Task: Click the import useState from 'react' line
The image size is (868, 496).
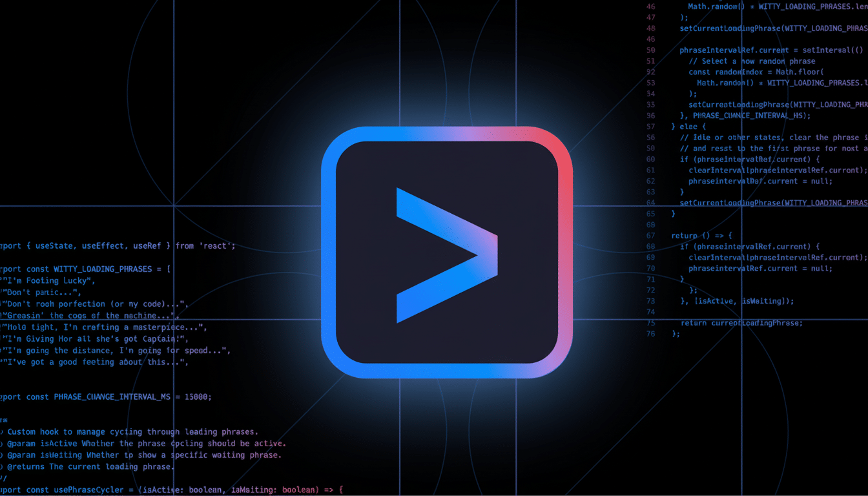Action: coord(118,245)
